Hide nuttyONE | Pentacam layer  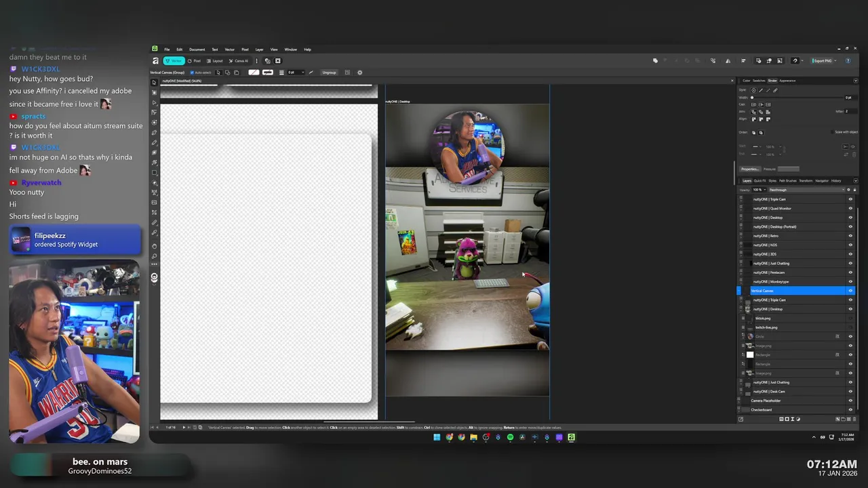[x=850, y=272]
